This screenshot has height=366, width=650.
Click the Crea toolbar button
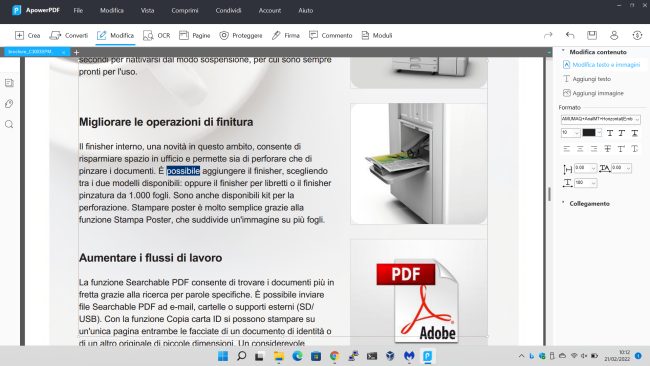pos(27,35)
